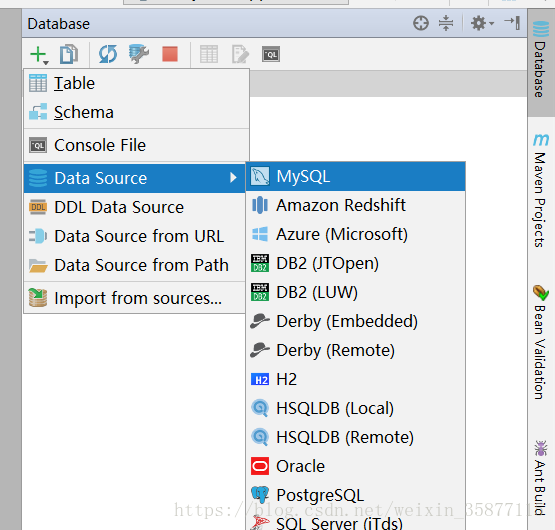Select HSQLDB (Local) data source
Screen dimensions: 555x530
tap(355, 409)
